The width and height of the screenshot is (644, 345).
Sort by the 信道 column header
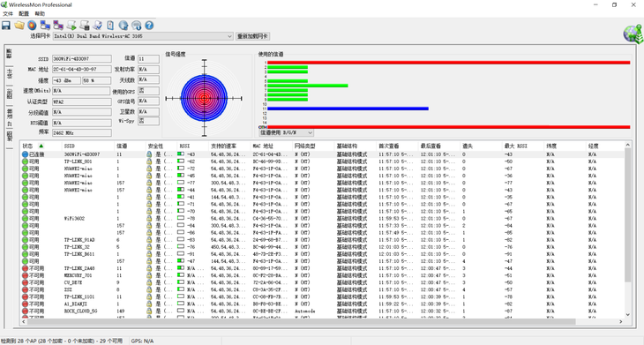point(130,146)
